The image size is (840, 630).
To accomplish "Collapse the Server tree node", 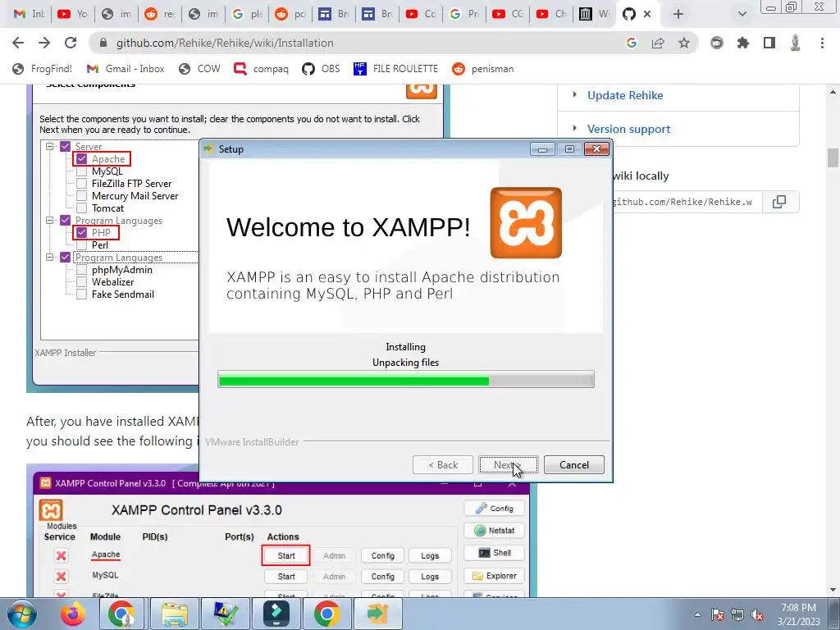I will tap(49, 146).
